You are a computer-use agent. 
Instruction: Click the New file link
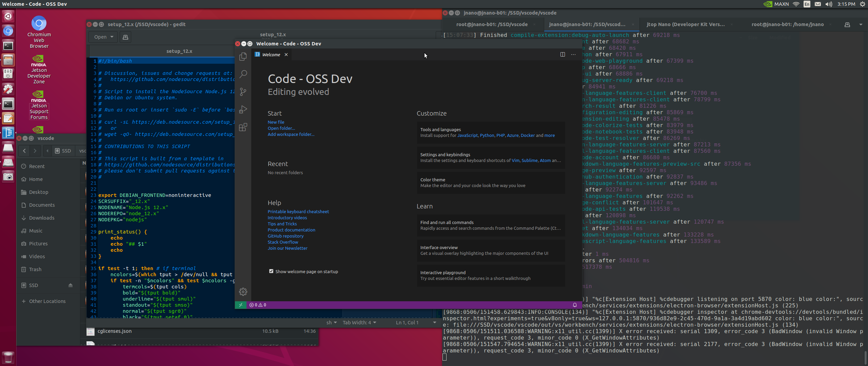tap(276, 122)
